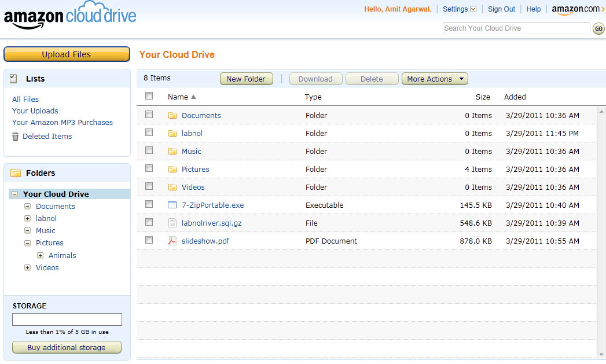This screenshot has height=364, width=606.
Task: Check the 7-ZipPortable.exe row checkbox
Action: (x=149, y=204)
